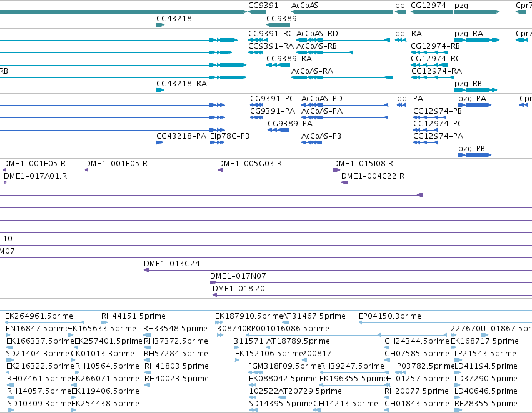Click EST EK264961.5prime
Viewport: 532px width, 413px height.
click(x=39, y=316)
